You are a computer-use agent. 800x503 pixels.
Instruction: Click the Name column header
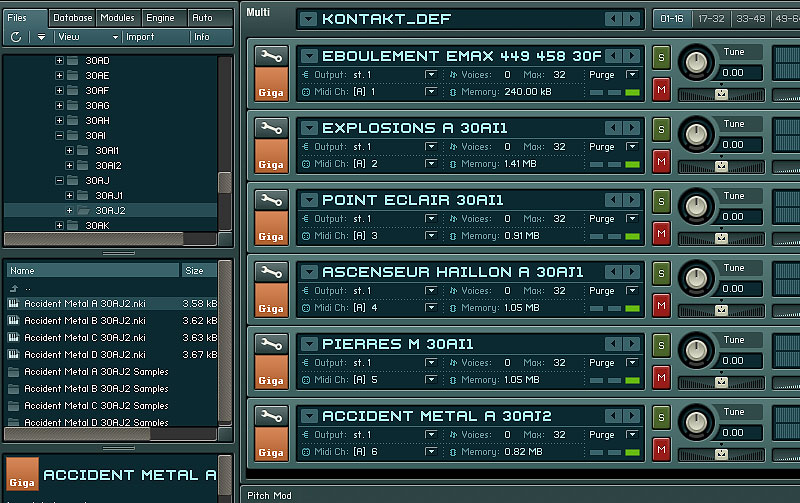coord(93,270)
